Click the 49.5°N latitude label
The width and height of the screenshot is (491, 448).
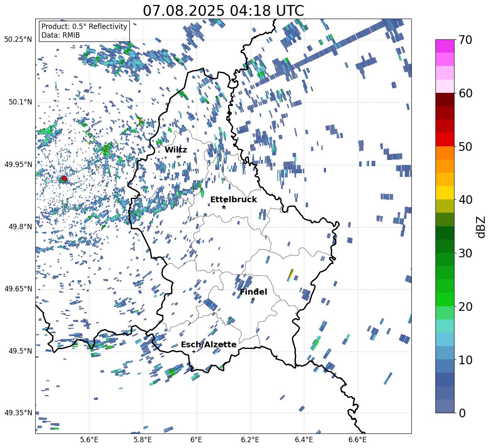tap(20, 351)
